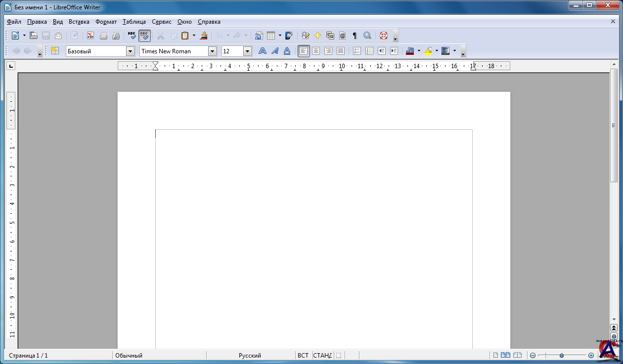Image resolution: width=623 pixels, height=364 pixels.
Task: Click the Justified alignment button
Action: pos(341,51)
